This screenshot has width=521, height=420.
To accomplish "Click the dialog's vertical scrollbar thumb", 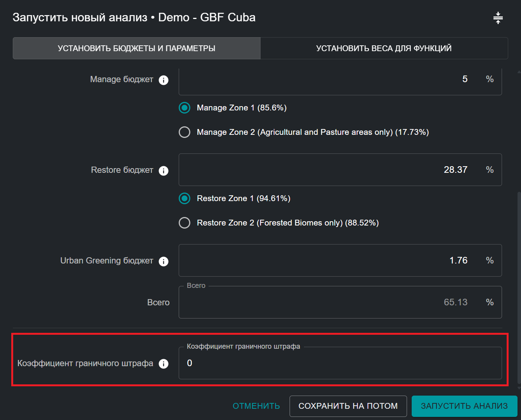I will coord(519,287).
